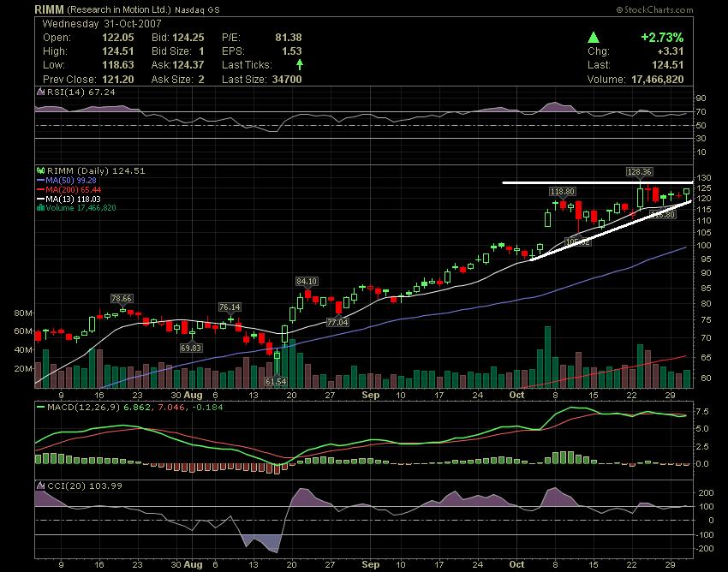Click the P/E value 81.38

click(x=289, y=38)
